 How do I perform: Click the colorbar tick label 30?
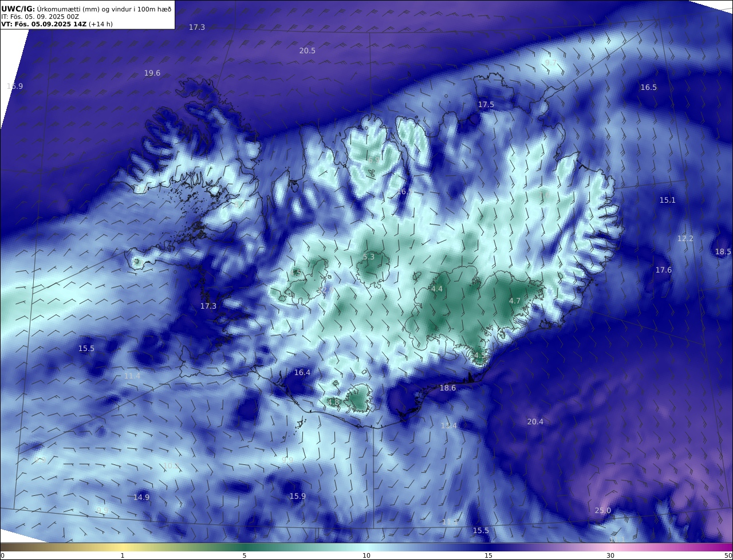coord(610,555)
